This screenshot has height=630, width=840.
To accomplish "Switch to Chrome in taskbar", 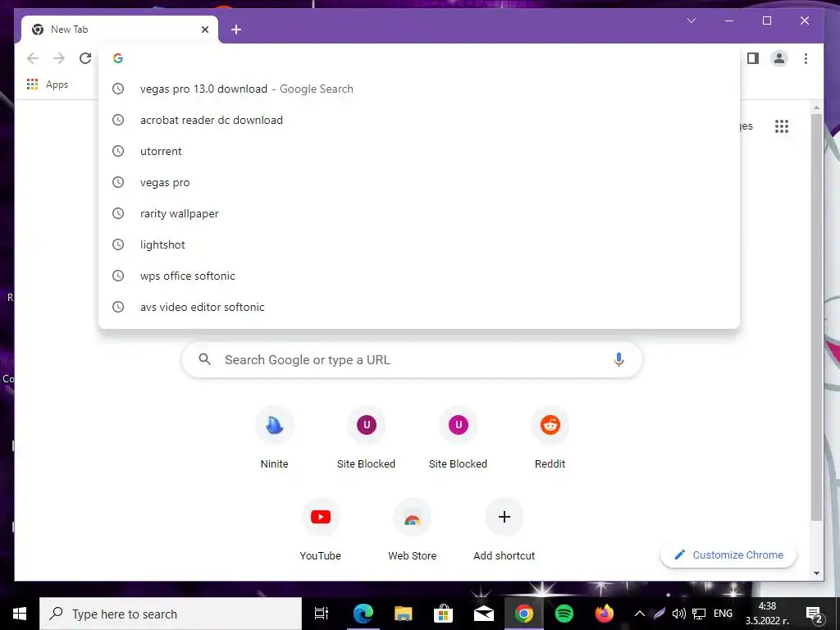I will [524, 614].
